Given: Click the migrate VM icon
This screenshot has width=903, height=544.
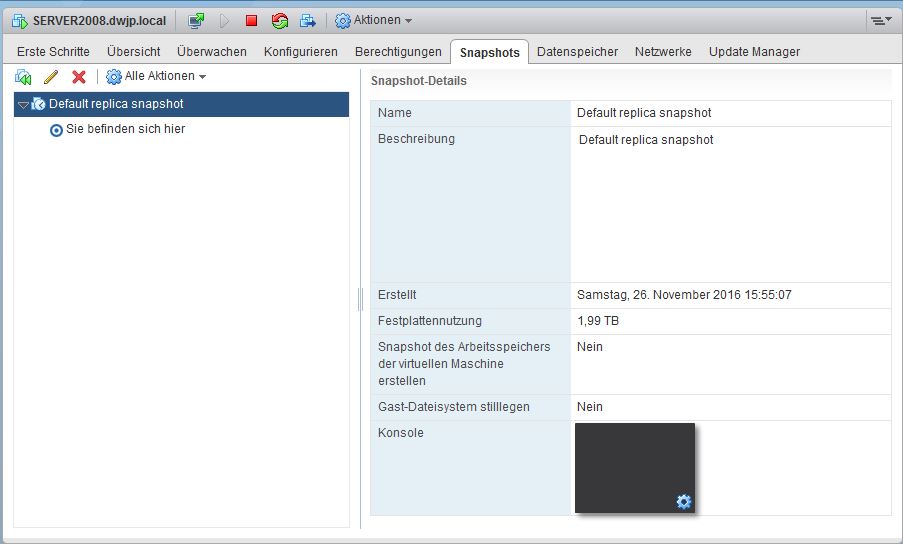Looking at the screenshot, I should point(308,20).
